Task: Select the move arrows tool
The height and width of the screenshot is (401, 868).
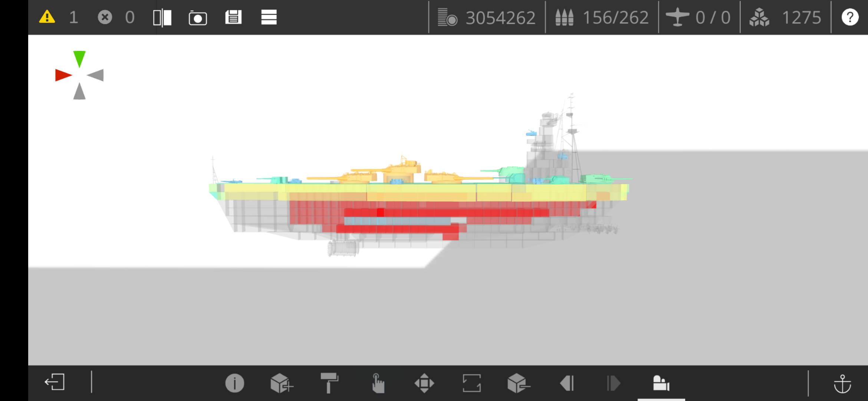Action: pos(424,383)
